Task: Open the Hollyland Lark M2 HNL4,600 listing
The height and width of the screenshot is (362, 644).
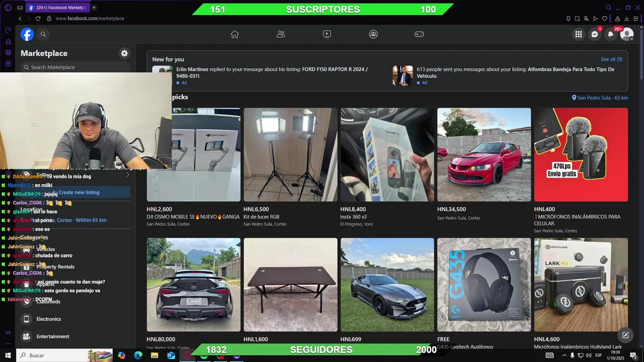Action: pyautogui.click(x=581, y=285)
